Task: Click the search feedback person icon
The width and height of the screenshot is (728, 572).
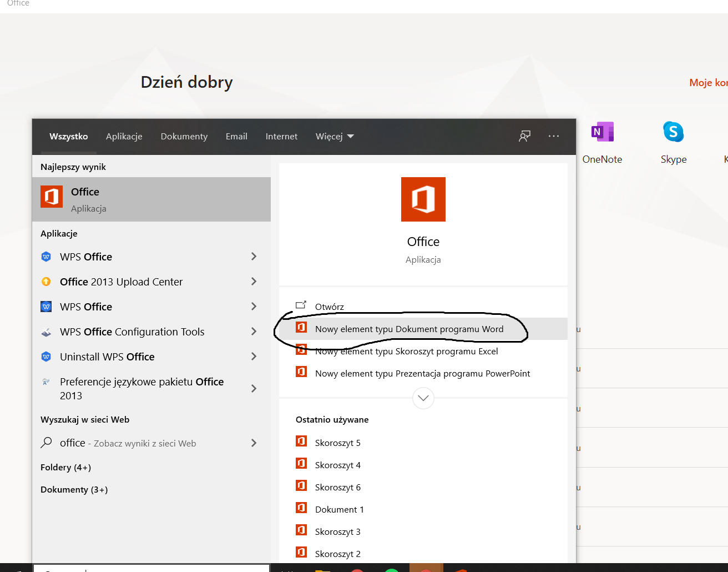Action: pyautogui.click(x=524, y=136)
